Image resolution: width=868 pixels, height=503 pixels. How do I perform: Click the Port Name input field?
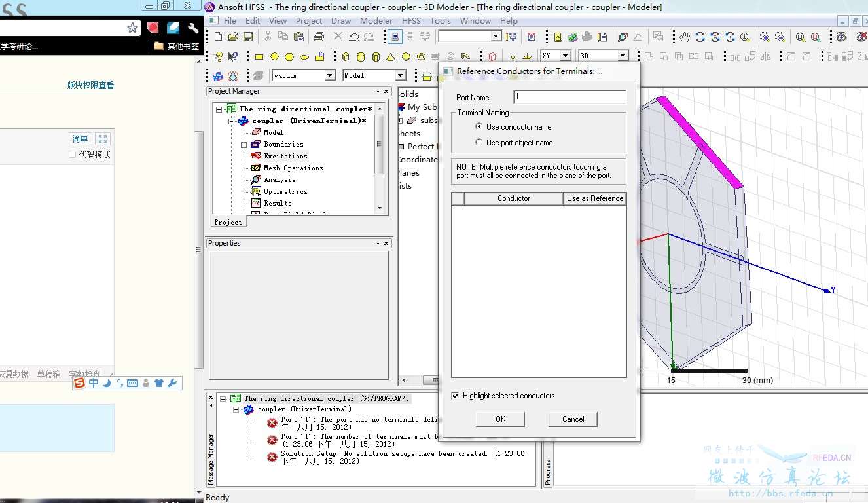point(570,97)
